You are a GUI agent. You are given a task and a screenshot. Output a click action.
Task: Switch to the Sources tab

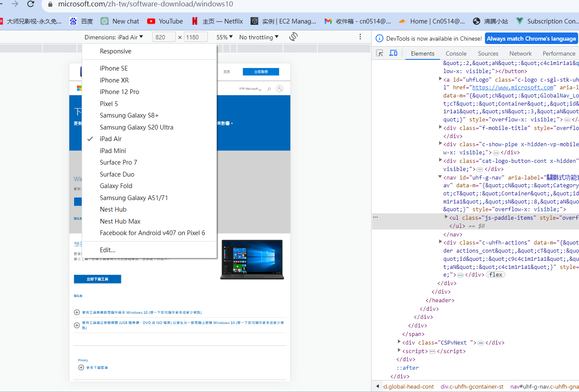pos(488,53)
